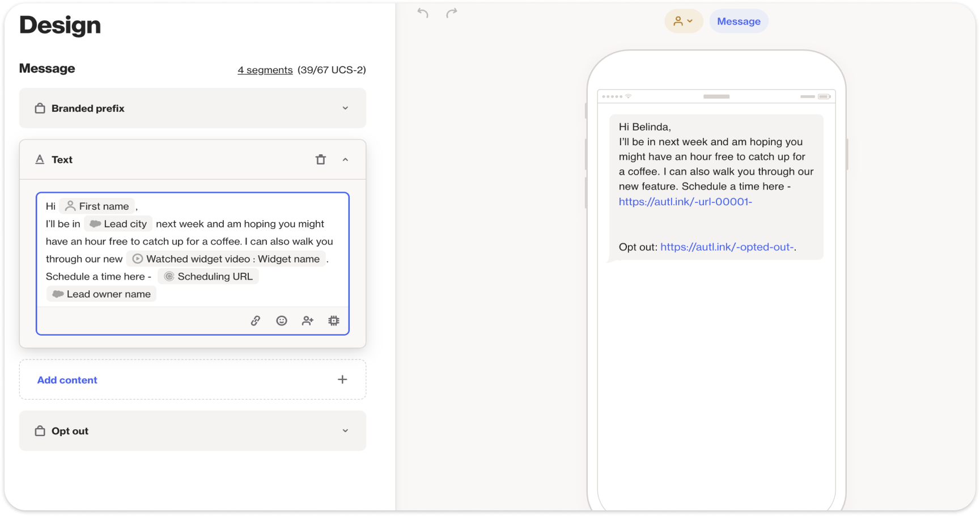Image resolution: width=980 pixels, height=516 pixels.
Task: Click the undo arrow icon
Action: point(423,13)
